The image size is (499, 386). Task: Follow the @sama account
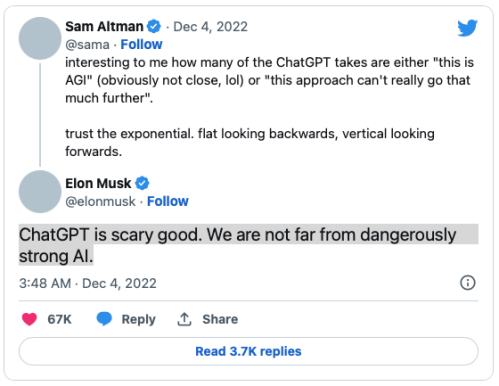(x=141, y=44)
